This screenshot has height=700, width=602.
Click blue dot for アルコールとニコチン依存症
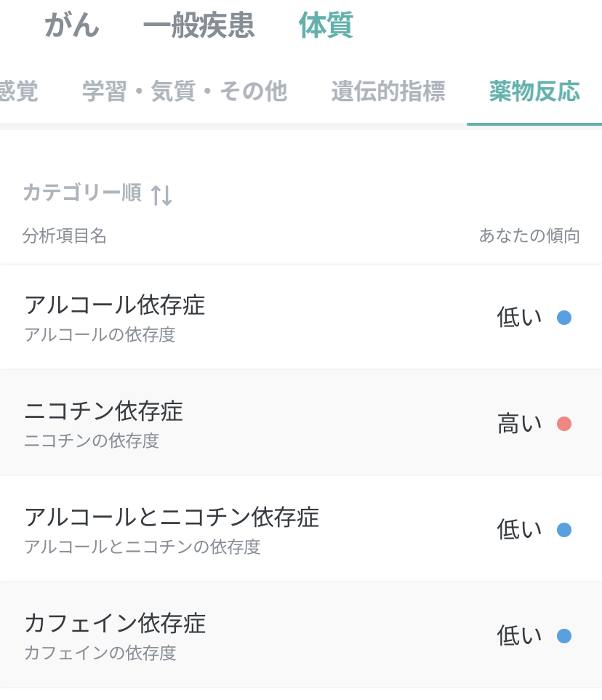click(x=564, y=529)
